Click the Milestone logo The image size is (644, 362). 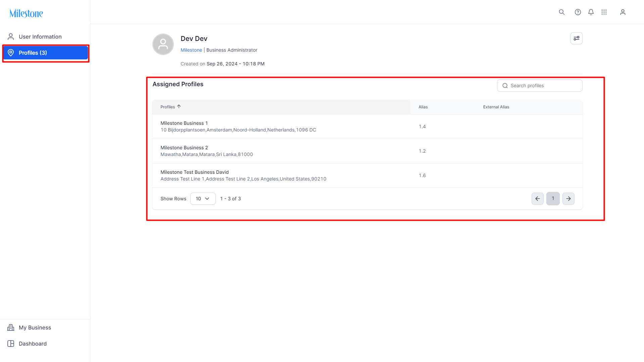point(26,13)
